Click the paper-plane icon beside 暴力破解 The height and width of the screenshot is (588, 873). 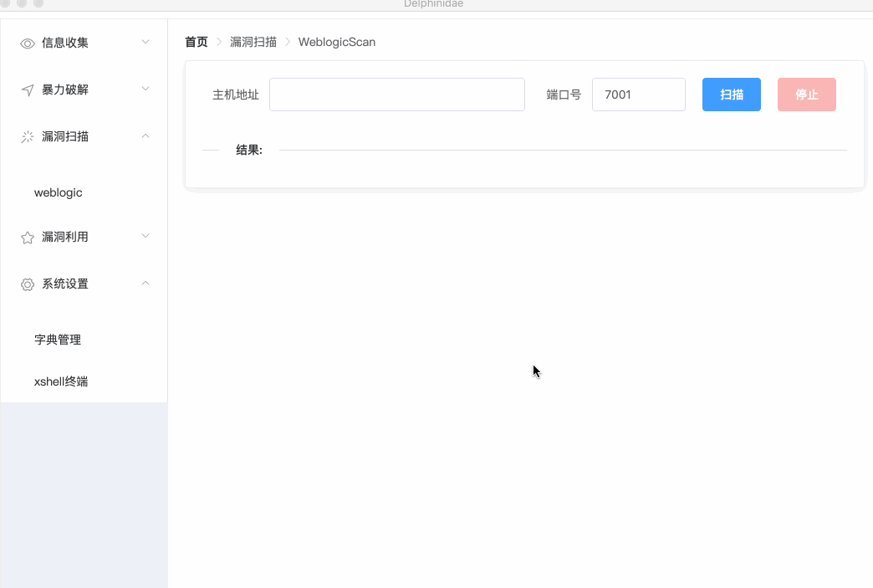click(x=28, y=90)
